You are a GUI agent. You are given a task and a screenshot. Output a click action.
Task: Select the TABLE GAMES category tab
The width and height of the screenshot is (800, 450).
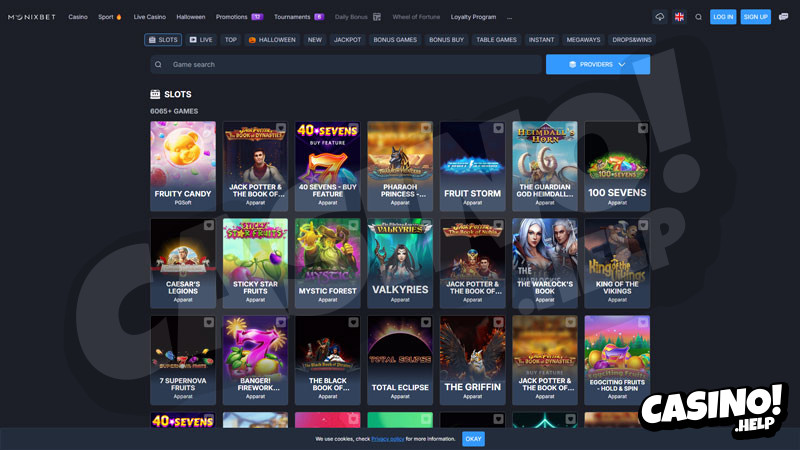coord(496,40)
